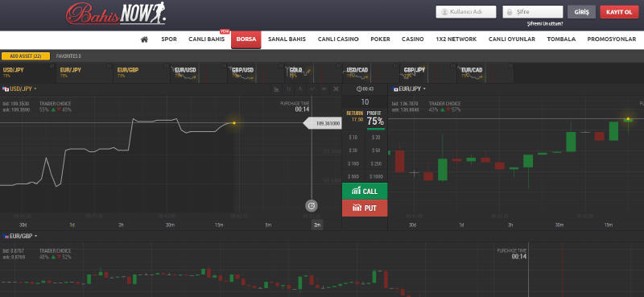Choose the $1000 amount preset
This screenshot has width=644, height=297.
[x=376, y=176]
